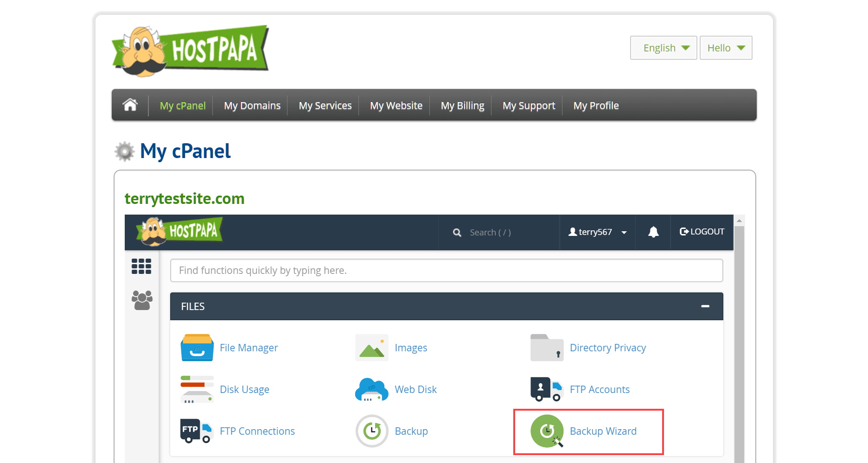Click the gear icon beside My cPanel
The height and width of the screenshot is (463, 868).
pyautogui.click(x=124, y=152)
